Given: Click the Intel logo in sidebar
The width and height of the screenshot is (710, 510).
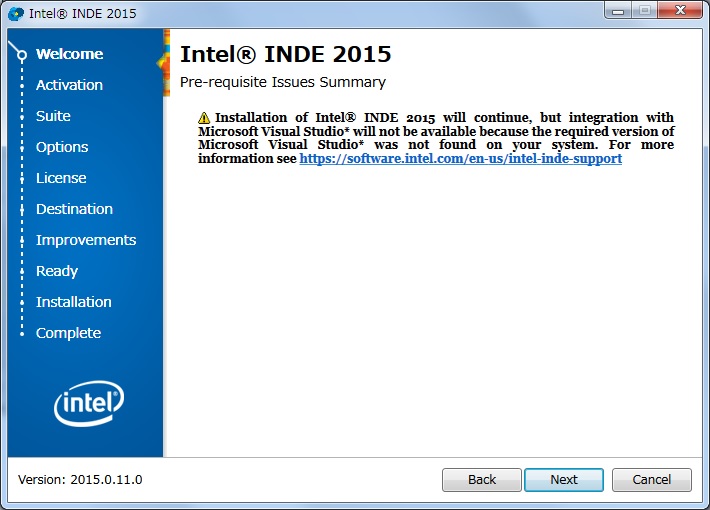Looking at the screenshot, I should point(88,406).
